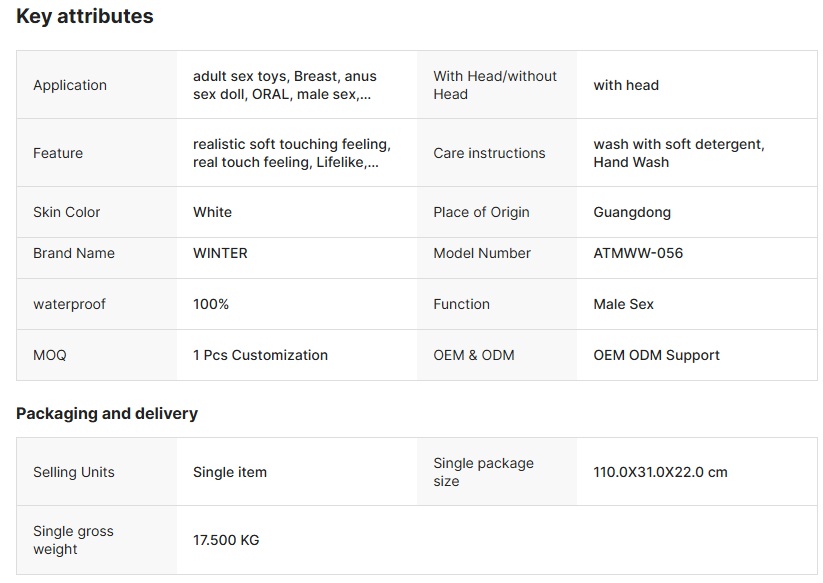Click the Function label cell
Image resolution: width=823 pixels, height=583 pixels.
pyautogui.click(x=497, y=304)
